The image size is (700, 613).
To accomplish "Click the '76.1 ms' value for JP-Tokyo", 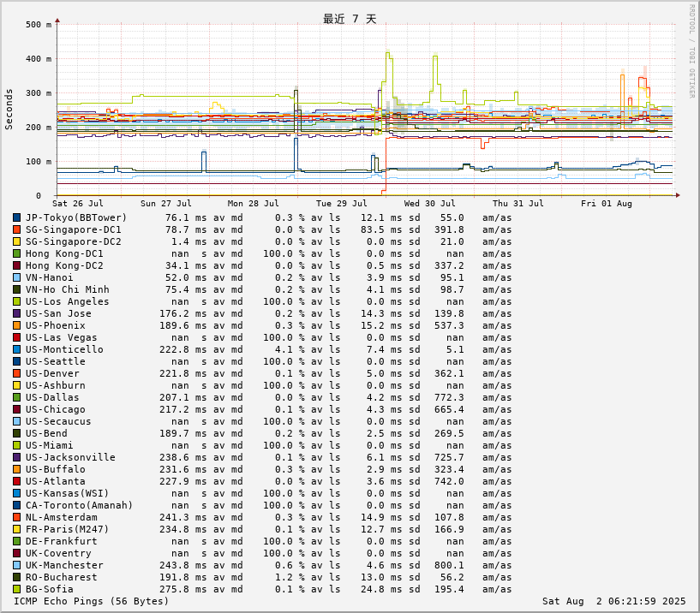I will point(186,217).
